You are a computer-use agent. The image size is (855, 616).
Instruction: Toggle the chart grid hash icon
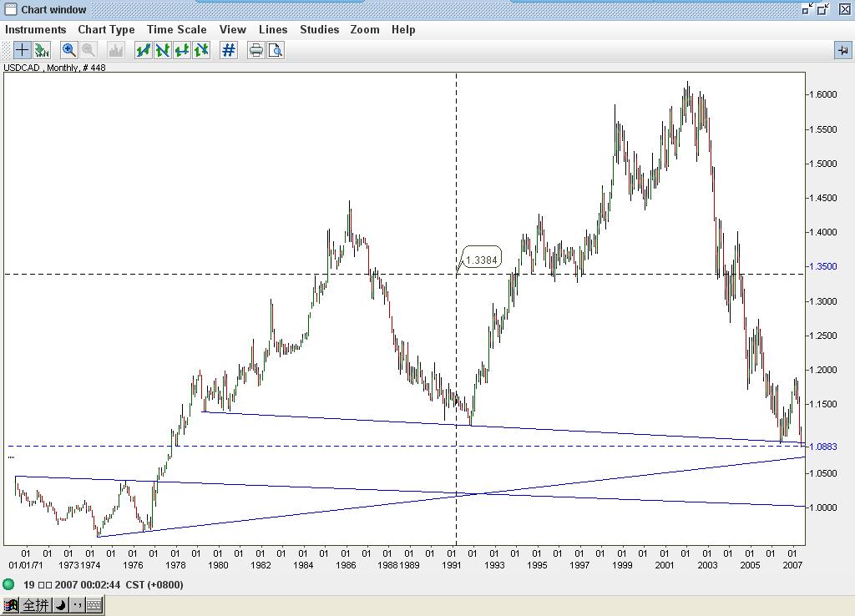pos(229,50)
